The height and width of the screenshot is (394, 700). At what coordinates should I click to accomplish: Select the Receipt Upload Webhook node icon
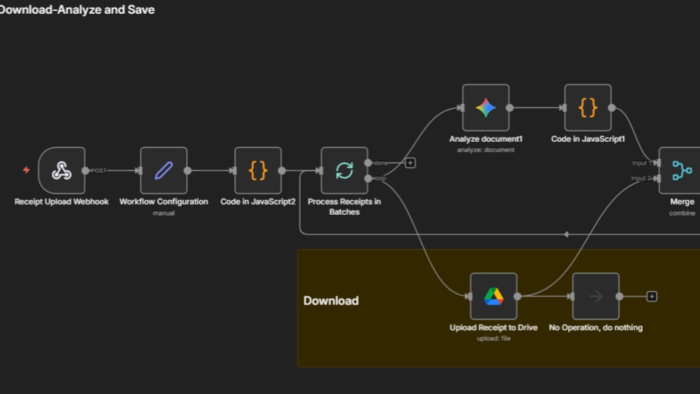pyautogui.click(x=62, y=170)
